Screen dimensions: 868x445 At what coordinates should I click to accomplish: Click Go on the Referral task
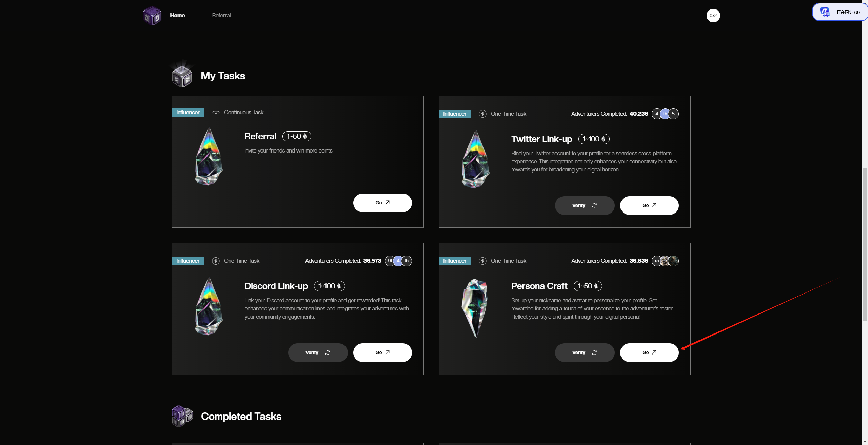click(382, 203)
